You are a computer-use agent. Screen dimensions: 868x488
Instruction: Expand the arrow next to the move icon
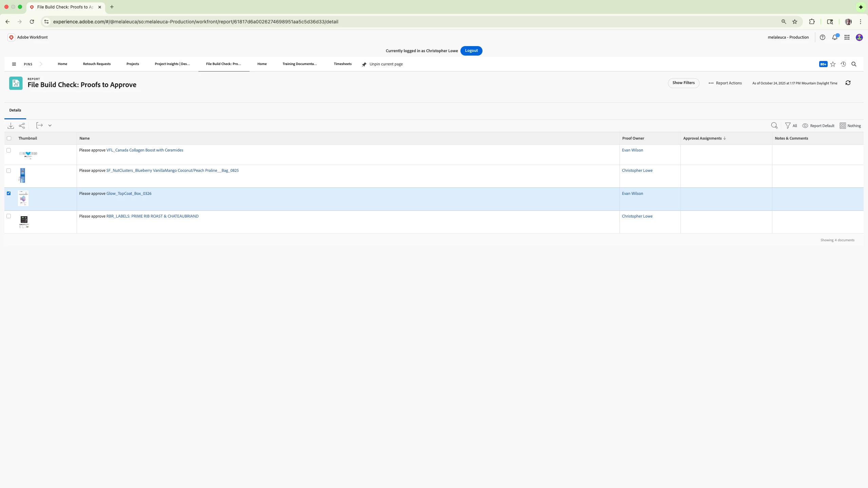coord(50,126)
